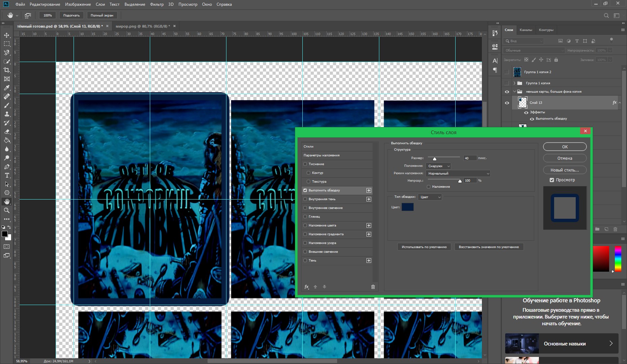Select the Healing Brush tool

(x=7, y=96)
